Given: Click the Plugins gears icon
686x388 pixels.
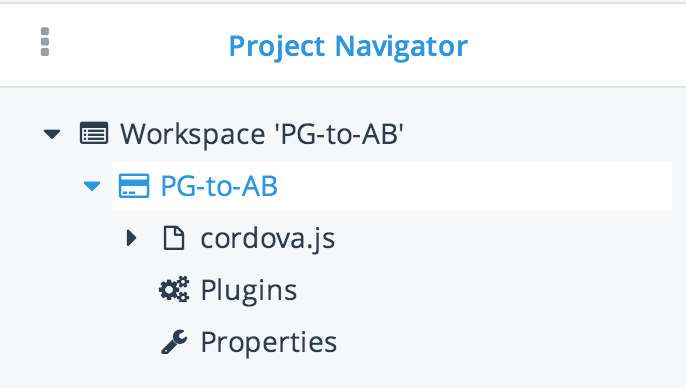Looking at the screenshot, I should tap(174, 290).
